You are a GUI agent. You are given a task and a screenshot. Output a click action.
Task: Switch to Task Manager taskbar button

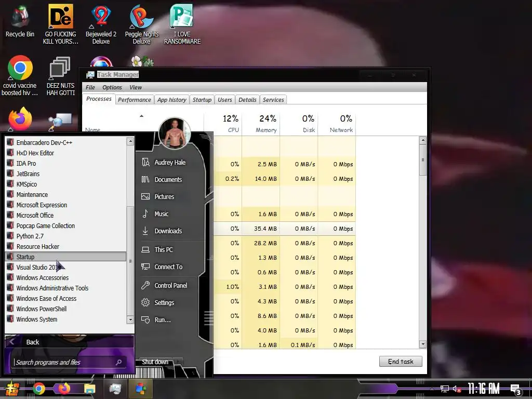115,389
